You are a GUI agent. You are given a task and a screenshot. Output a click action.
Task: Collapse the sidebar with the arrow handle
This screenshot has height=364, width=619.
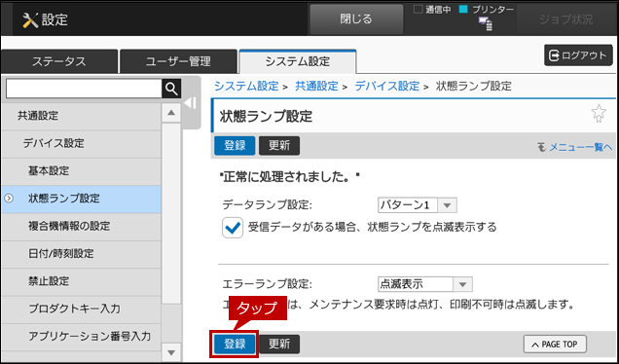coord(191,103)
